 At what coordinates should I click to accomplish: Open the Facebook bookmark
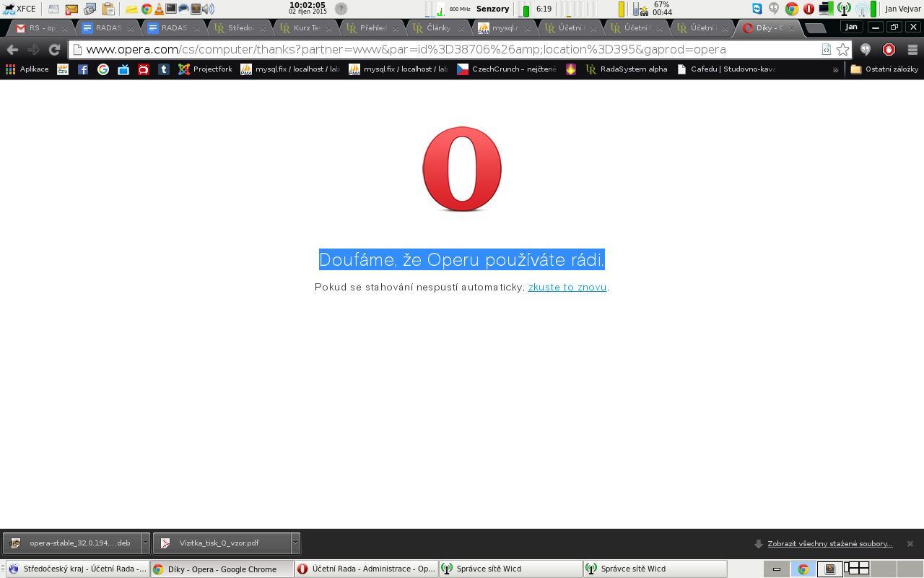[83, 69]
